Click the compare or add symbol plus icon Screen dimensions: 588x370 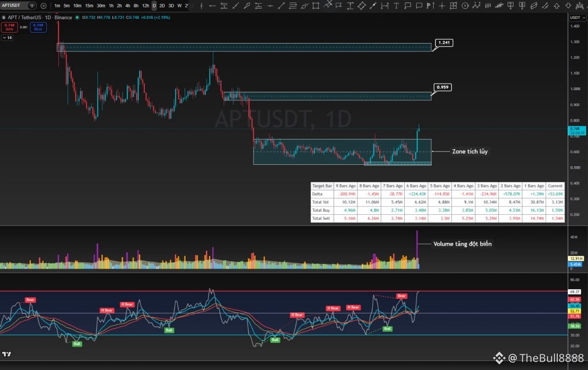point(43,6)
